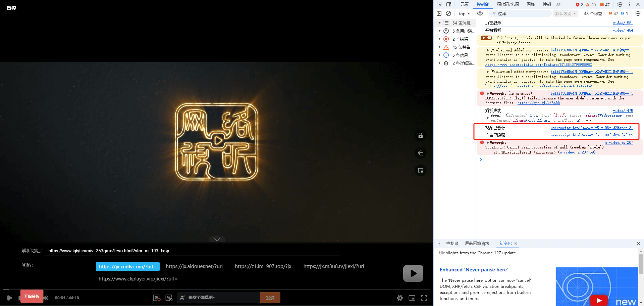Click the red error count badge

(579, 5)
